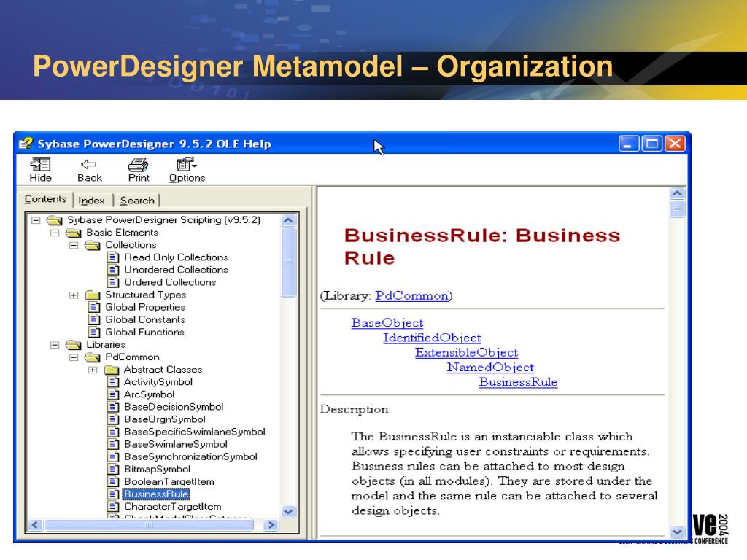Go back using the Back arrow
The image size is (747, 560).
click(x=89, y=165)
